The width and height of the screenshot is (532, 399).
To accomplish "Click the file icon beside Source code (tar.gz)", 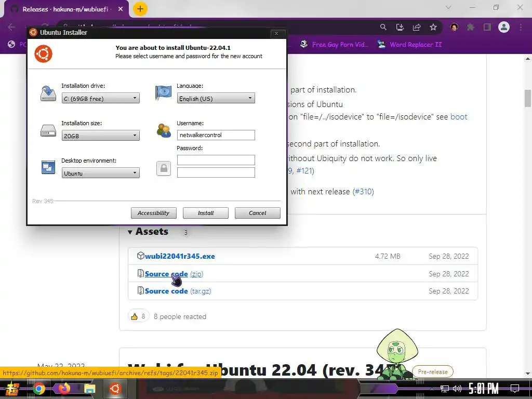I will point(140,291).
